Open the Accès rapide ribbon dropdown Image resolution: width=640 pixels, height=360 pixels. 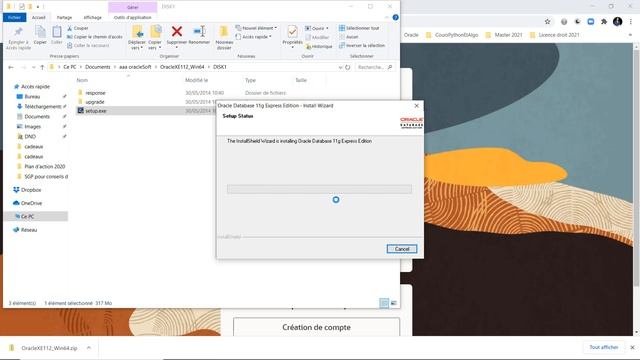[253, 37]
